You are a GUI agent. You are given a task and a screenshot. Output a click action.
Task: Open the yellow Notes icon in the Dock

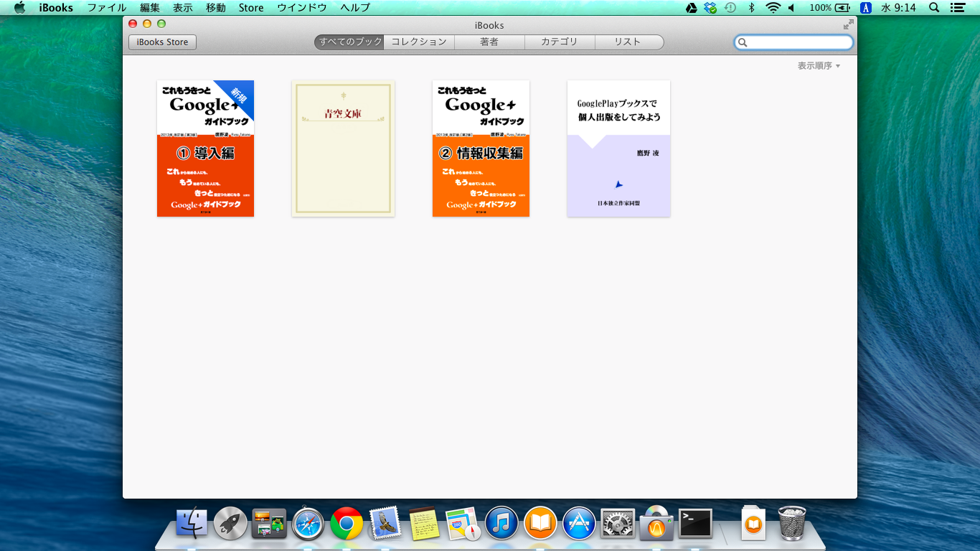(x=424, y=524)
